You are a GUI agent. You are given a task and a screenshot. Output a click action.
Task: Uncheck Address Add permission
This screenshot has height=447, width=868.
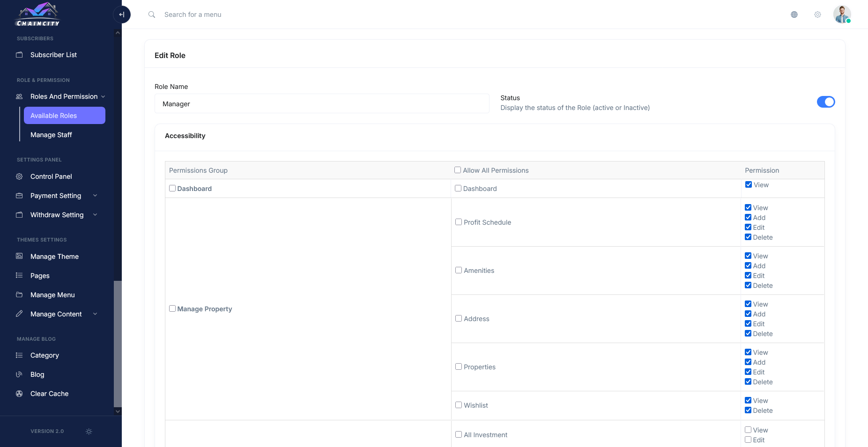pyautogui.click(x=748, y=314)
